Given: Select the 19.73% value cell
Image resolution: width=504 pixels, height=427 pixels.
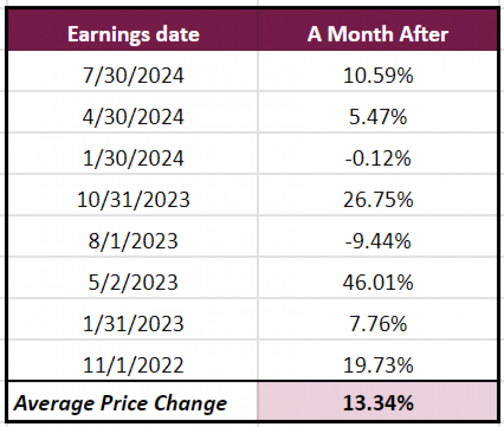Looking at the screenshot, I should click(x=377, y=365).
